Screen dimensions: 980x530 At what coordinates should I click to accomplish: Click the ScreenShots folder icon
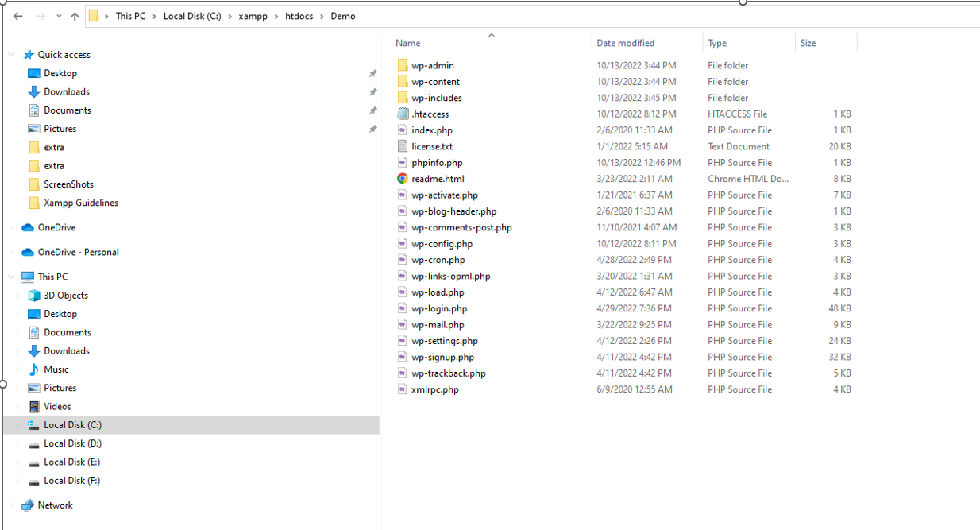34,184
